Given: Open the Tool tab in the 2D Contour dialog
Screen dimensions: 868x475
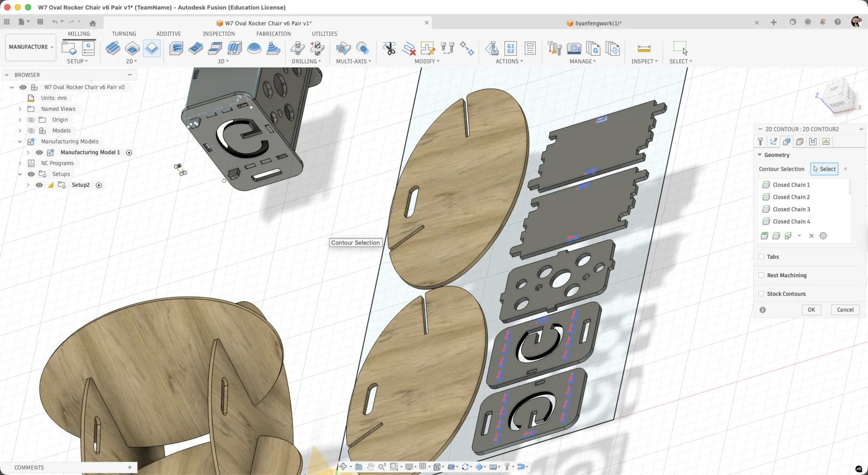Looking at the screenshot, I should click(x=760, y=141).
